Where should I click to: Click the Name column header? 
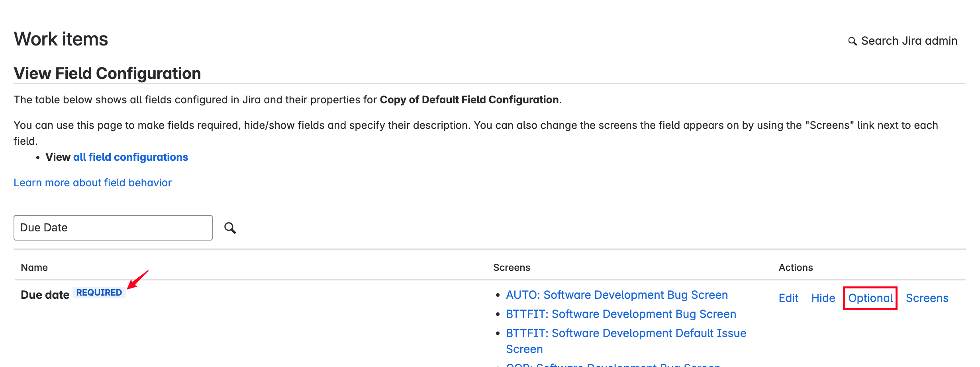(x=34, y=268)
